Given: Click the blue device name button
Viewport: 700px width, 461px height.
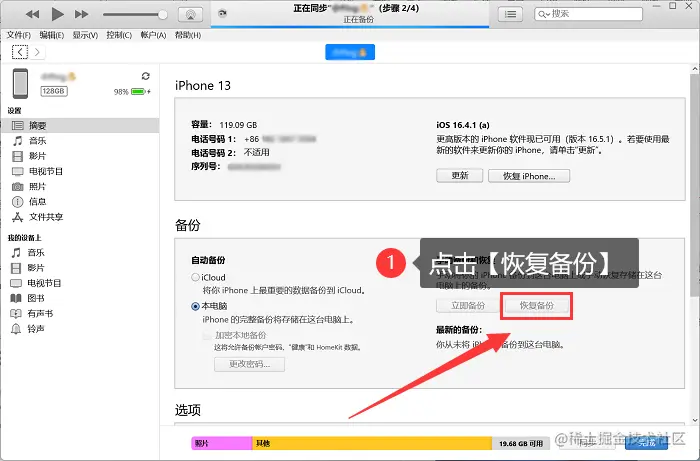Looking at the screenshot, I should click(350, 52).
